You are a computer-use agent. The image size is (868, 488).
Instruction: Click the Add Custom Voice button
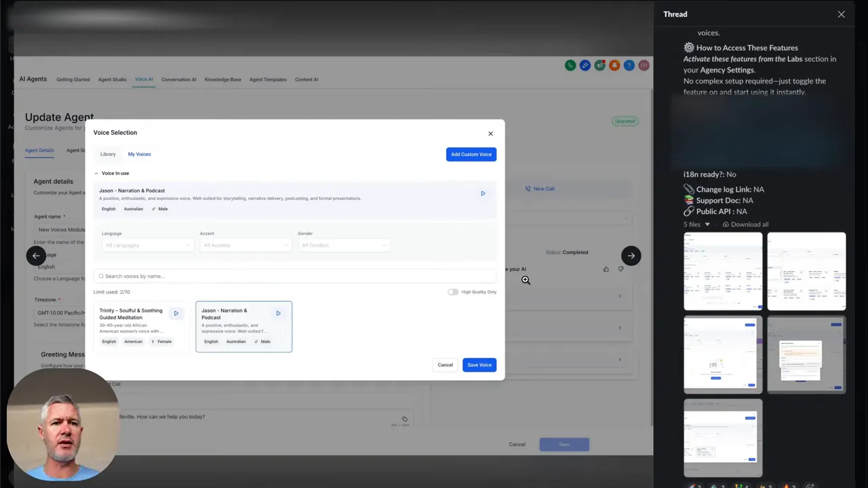471,154
